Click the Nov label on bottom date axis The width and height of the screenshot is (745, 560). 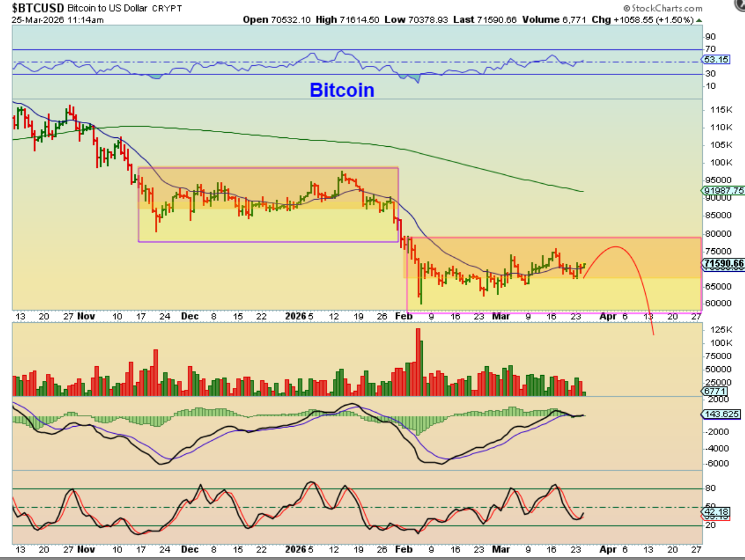[x=86, y=549]
